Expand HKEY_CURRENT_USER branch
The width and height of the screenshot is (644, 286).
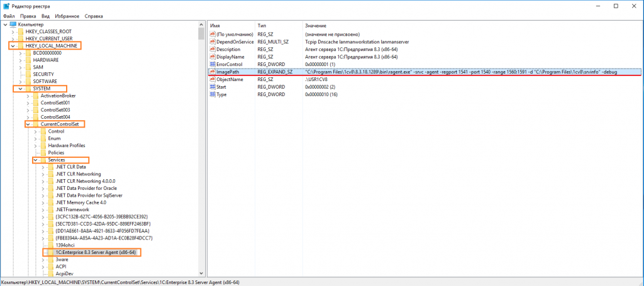(x=13, y=38)
